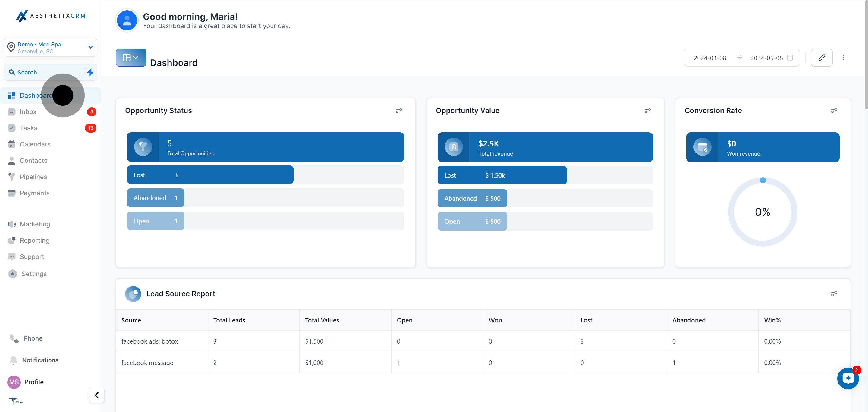Open Opportunity Value filter settings icon

coord(647,111)
